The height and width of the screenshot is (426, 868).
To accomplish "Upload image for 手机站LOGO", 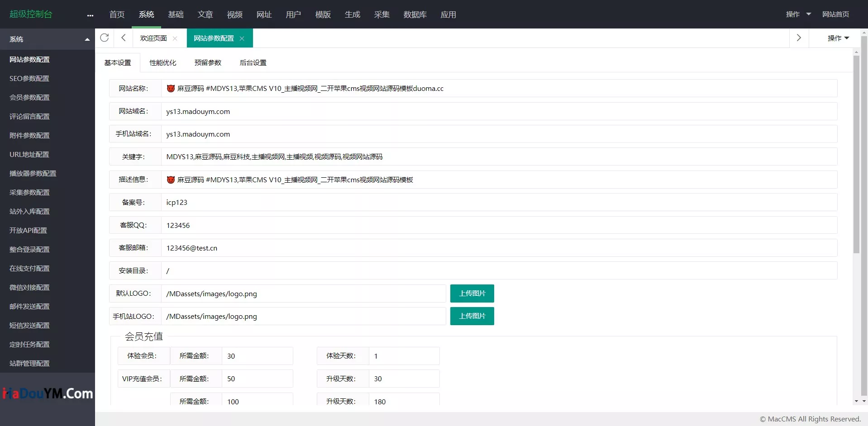I will pos(472,316).
